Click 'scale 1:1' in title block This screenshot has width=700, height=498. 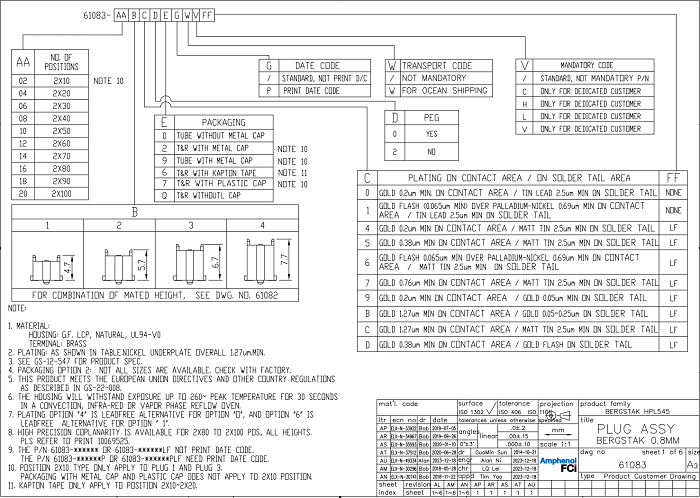coord(555,444)
